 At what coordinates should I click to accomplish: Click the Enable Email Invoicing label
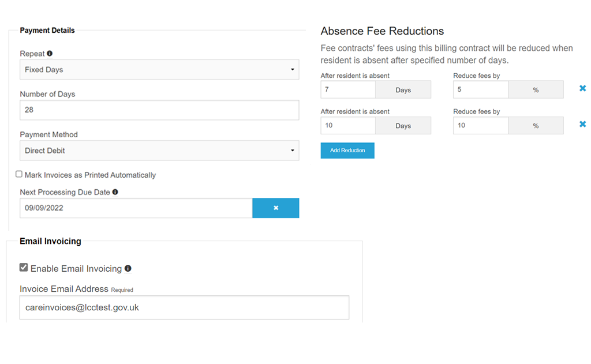[x=76, y=269]
